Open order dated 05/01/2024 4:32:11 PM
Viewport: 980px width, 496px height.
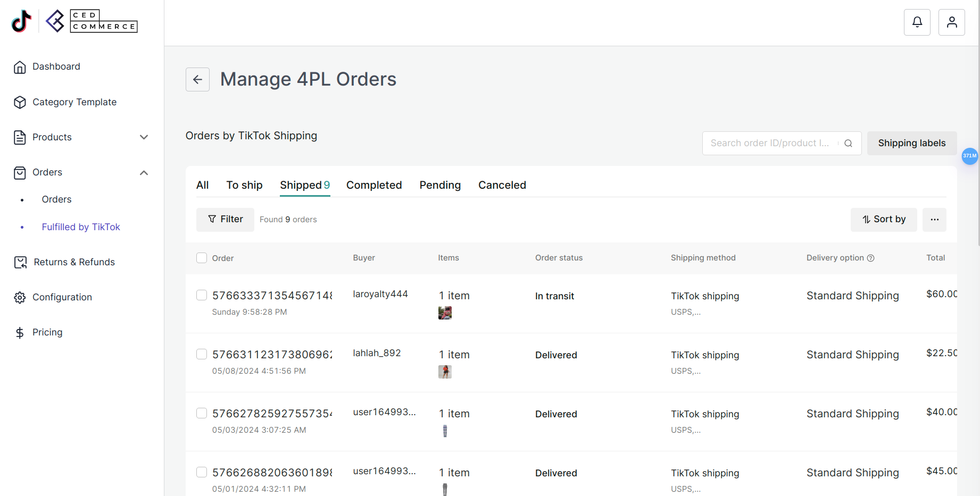[272, 473]
